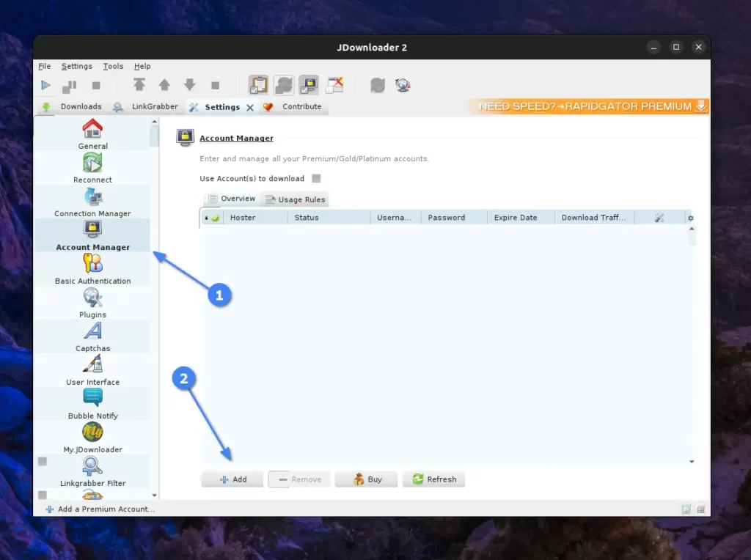Open User Interface settings
Screen dimensions: 751x560
pos(92,370)
